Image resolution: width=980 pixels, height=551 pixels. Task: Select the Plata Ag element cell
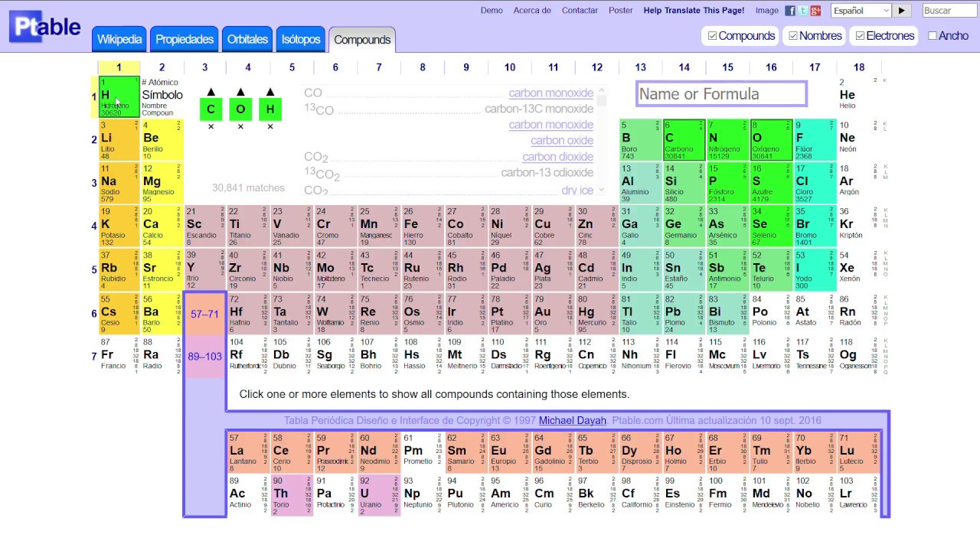pos(554,270)
